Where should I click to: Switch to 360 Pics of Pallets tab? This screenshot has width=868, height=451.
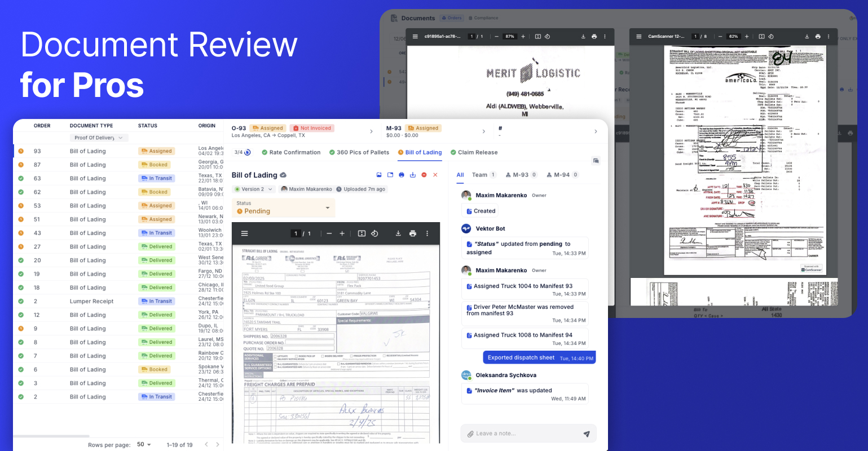point(359,152)
